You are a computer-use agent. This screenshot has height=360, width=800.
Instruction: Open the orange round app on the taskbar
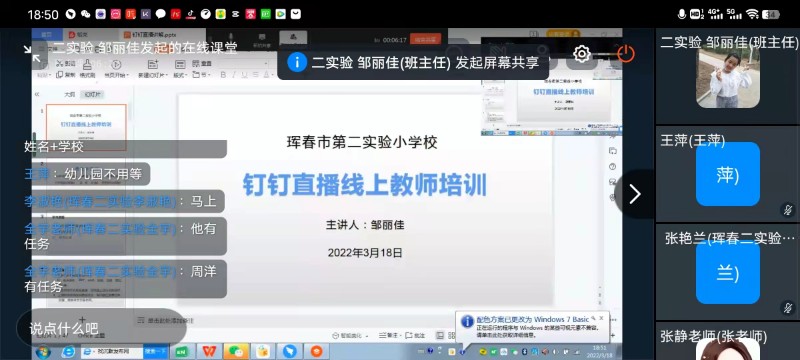pos(317,352)
